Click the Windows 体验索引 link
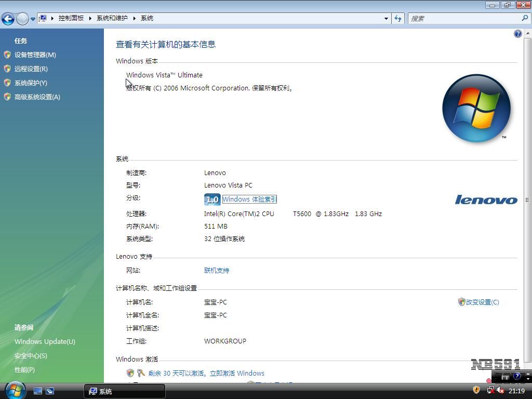The width and height of the screenshot is (532, 399). pyautogui.click(x=249, y=199)
